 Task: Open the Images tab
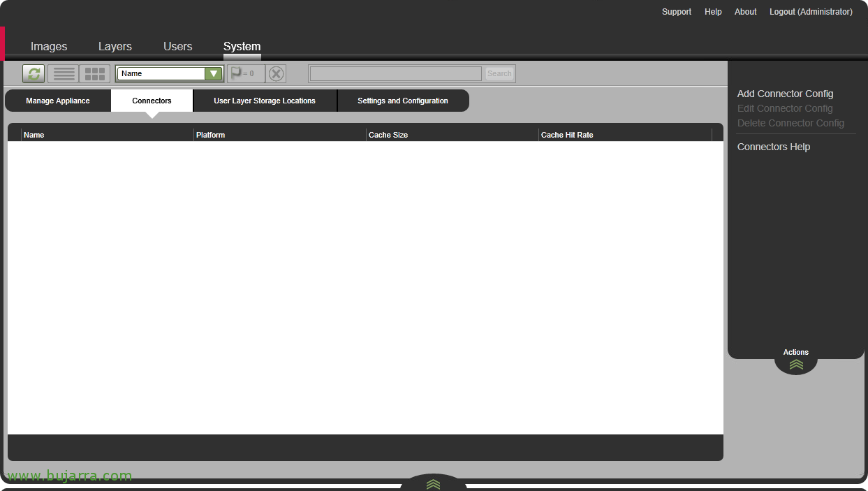coord(49,46)
